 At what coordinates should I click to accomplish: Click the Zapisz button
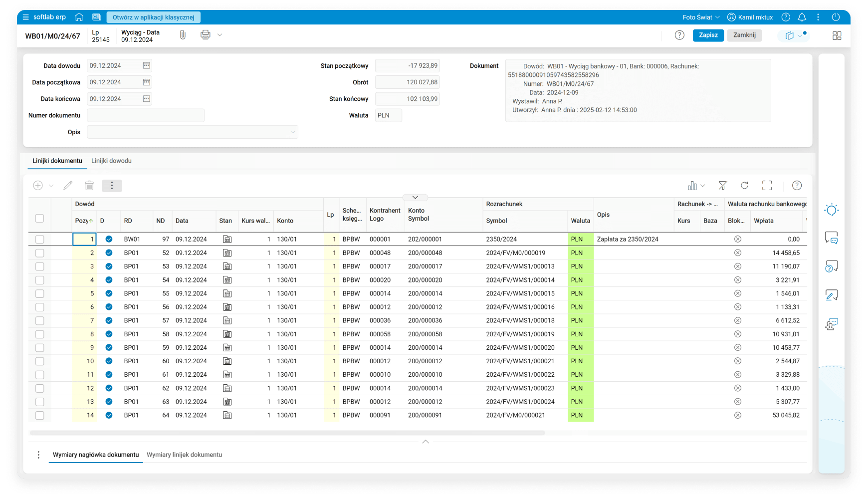coord(708,35)
